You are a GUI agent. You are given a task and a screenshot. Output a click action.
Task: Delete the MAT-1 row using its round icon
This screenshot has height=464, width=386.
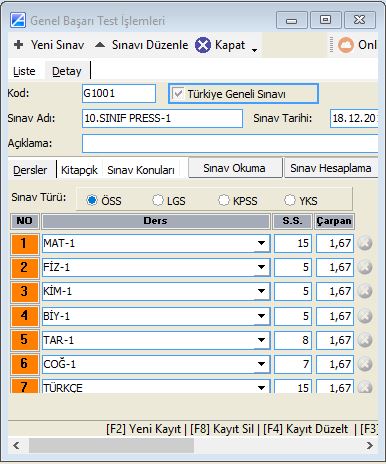(x=365, y=243)
